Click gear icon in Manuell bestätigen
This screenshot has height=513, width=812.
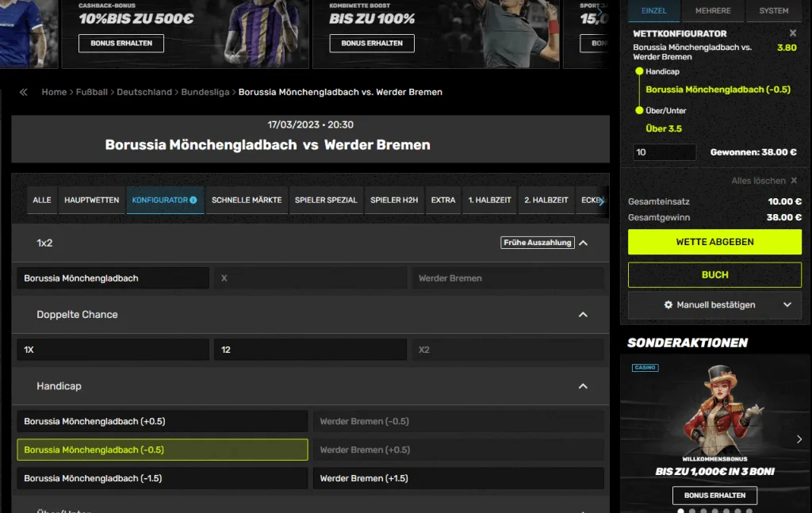(x=668, y=305)
